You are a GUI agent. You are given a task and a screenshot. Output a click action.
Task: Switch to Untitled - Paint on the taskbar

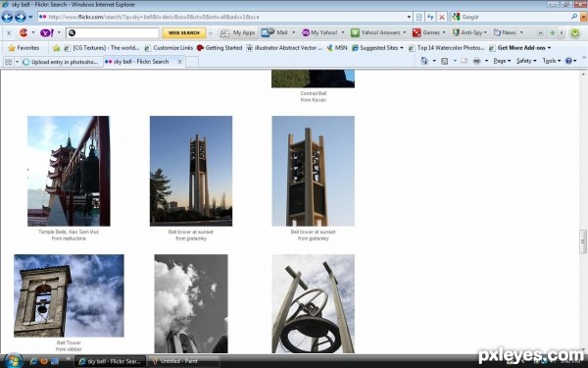point(183,361)
